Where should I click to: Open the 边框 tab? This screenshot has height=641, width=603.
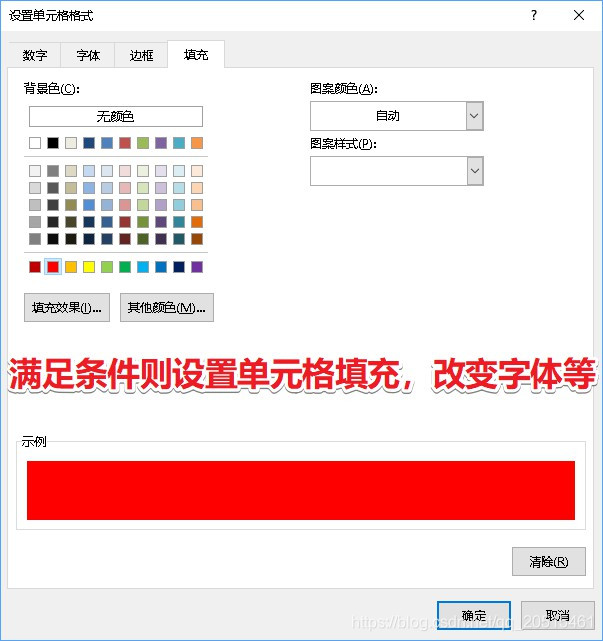tap(141, 55)
